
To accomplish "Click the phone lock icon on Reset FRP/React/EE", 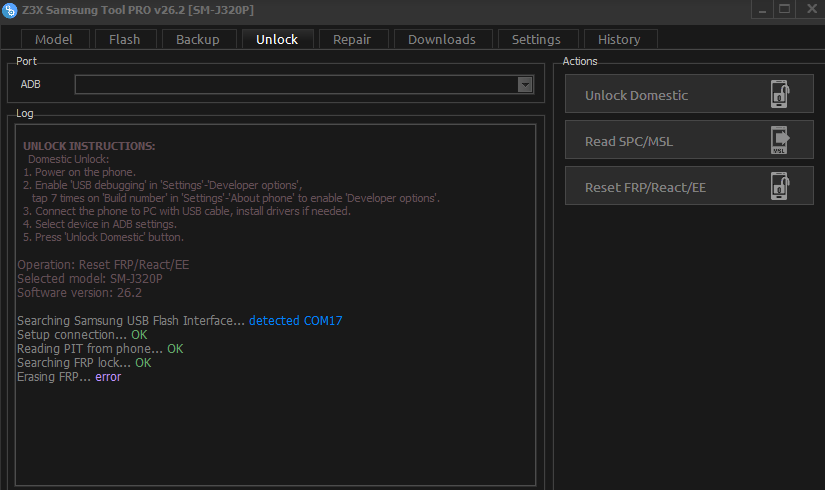I will click(x=780, y=186).
